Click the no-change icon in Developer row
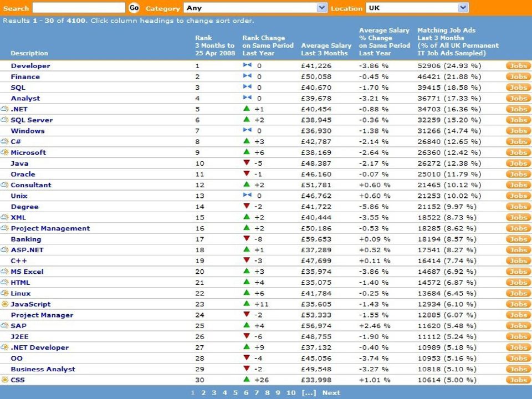The width and height of the screenshot is (532, 399). [x=247, y=65]
